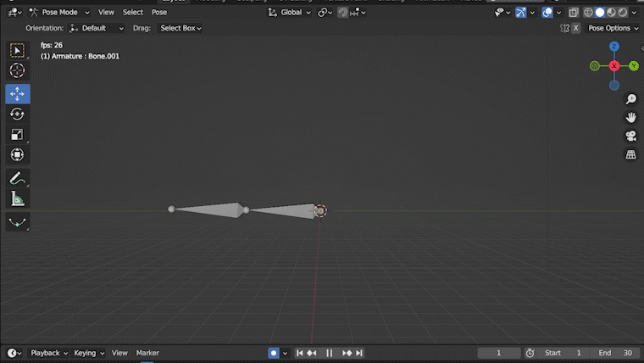This screenshot has height=363, width=644.
Task: Click the Start frame field
Action: pos(563,353)
